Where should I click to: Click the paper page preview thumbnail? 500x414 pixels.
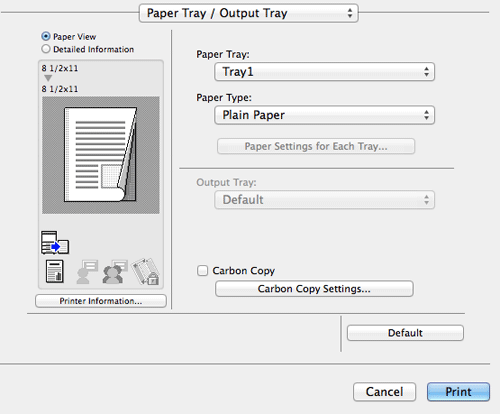pos(101,155)
